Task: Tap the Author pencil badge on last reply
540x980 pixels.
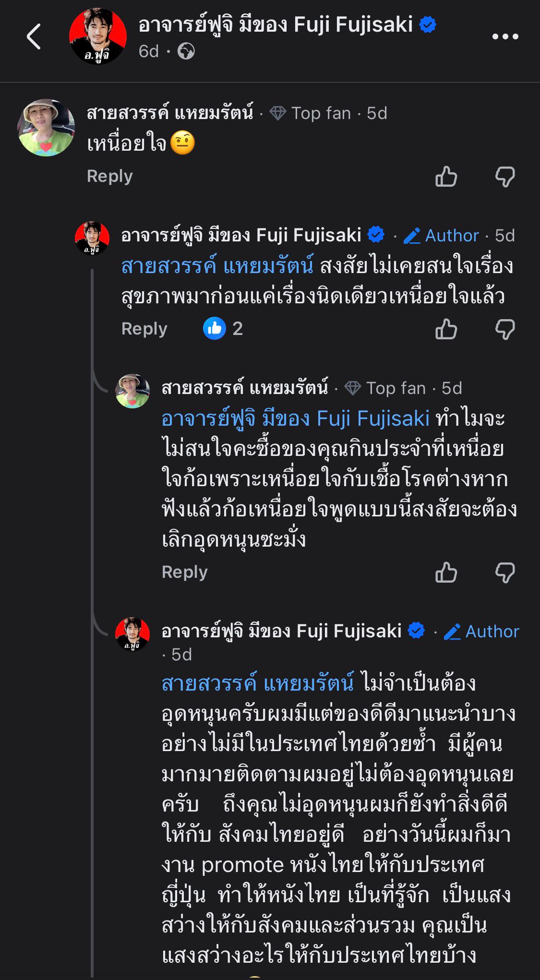Action: [482, 632]
